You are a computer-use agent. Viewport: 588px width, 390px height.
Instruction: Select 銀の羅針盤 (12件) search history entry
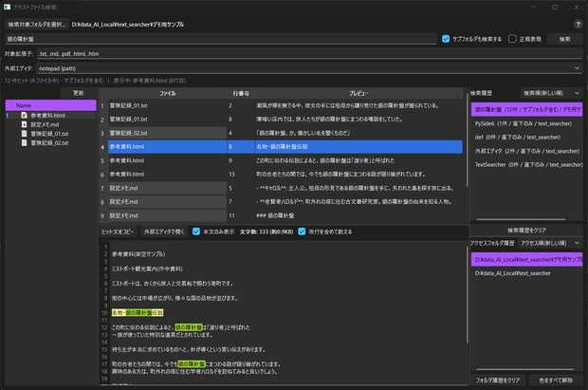(526, 110)
